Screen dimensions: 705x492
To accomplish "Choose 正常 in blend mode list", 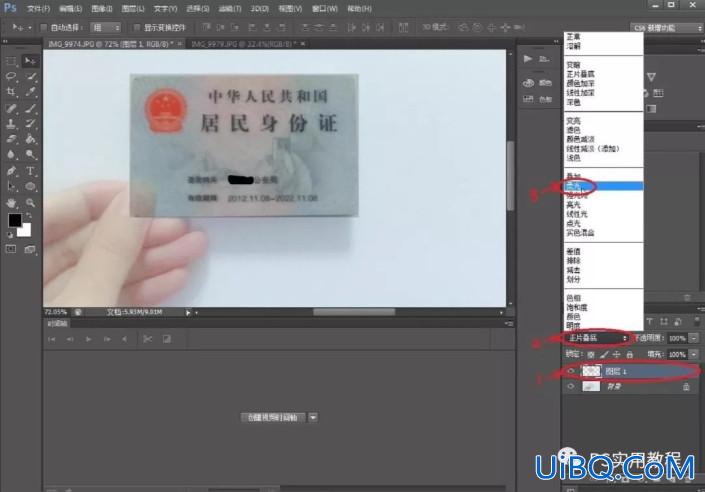I will click(x=604, y=37).
